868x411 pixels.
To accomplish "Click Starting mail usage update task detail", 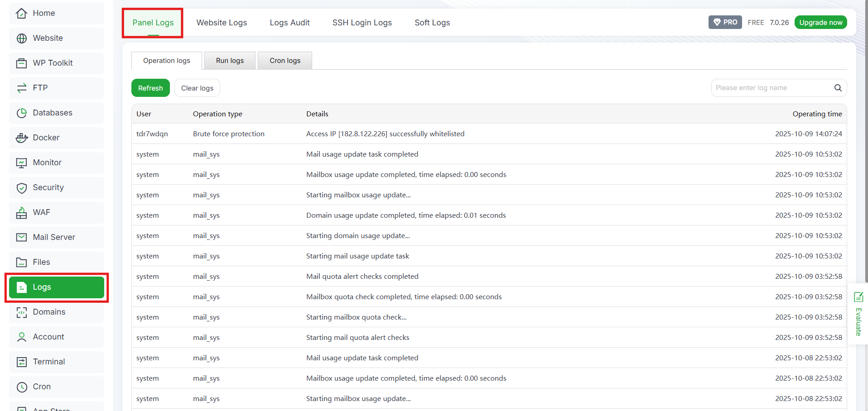I will [357, 256].
